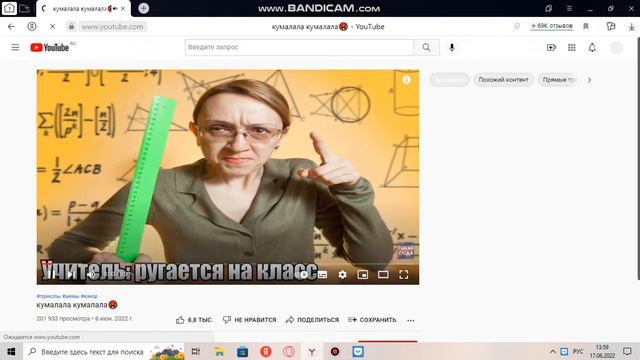Pause the video in the player

(x=51, y=274)
